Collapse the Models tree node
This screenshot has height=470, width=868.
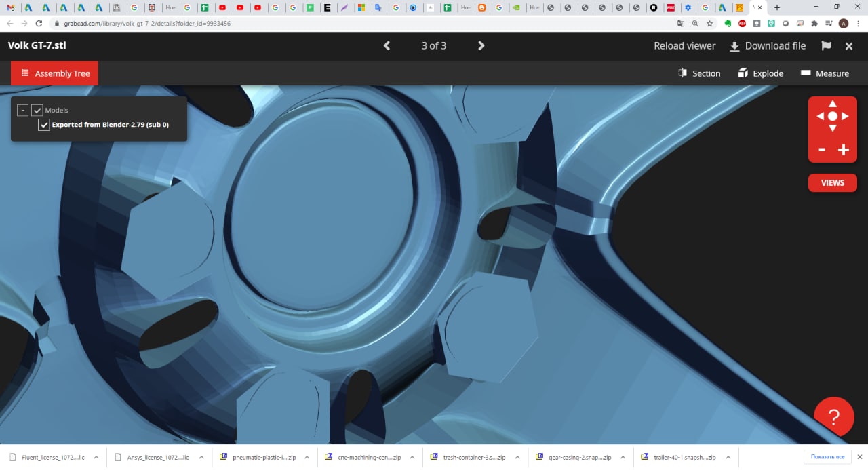click(x=22, y=110)
